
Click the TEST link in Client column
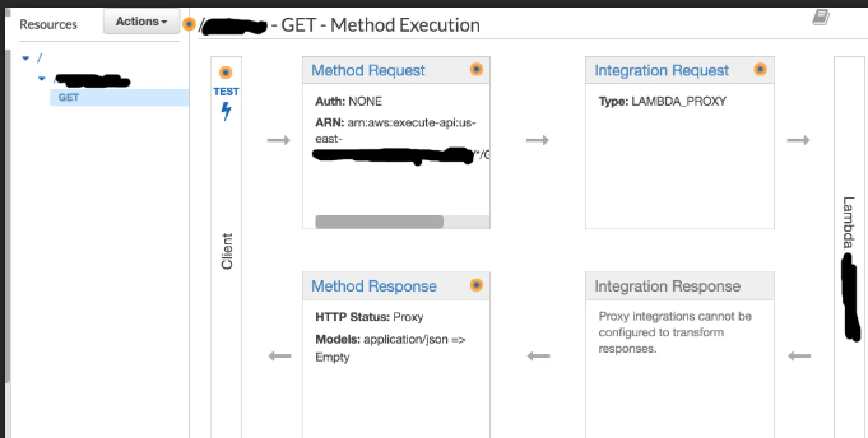point(226,92)
